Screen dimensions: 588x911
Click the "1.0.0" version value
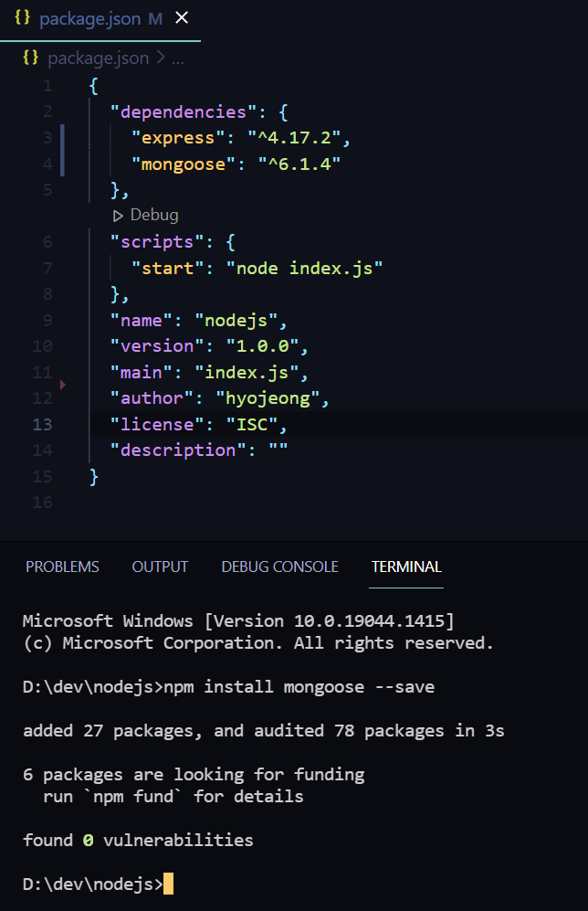262,345
